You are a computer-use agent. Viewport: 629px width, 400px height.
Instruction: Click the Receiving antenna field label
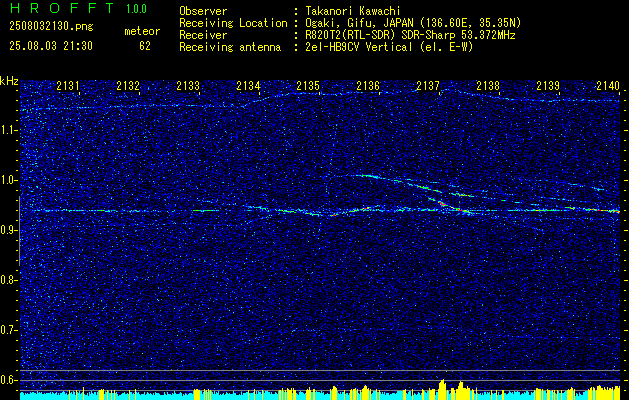[x=230, y=47]
